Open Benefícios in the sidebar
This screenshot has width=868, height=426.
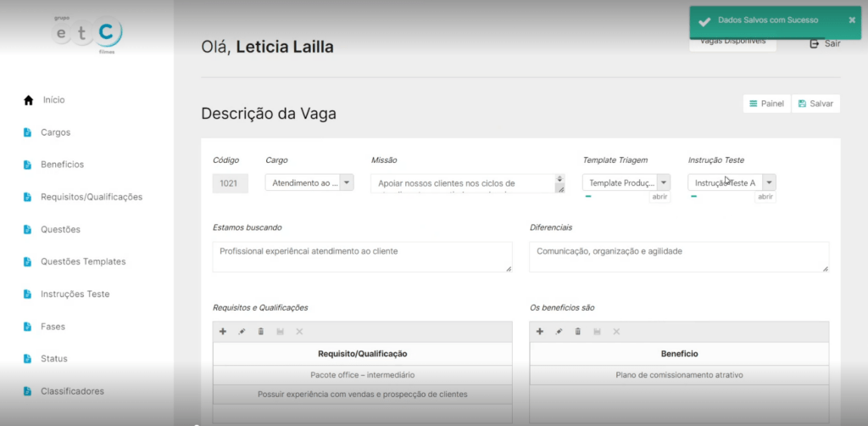(x=62, y=165)
